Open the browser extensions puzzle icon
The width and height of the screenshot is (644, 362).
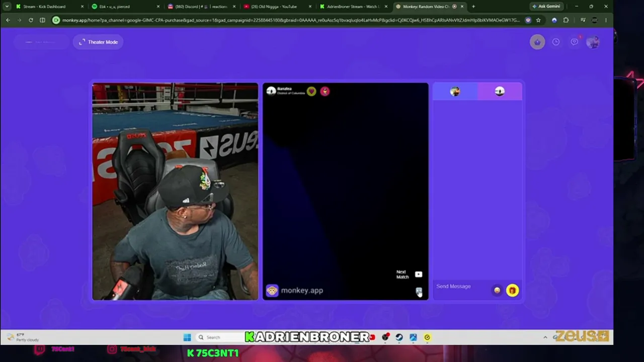tap(566, 20)
